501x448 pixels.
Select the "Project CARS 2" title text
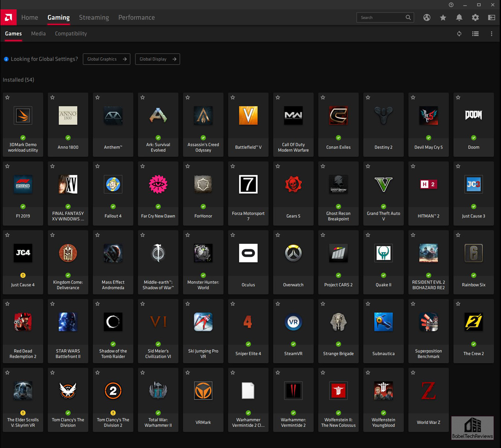[x=338, y=285]
